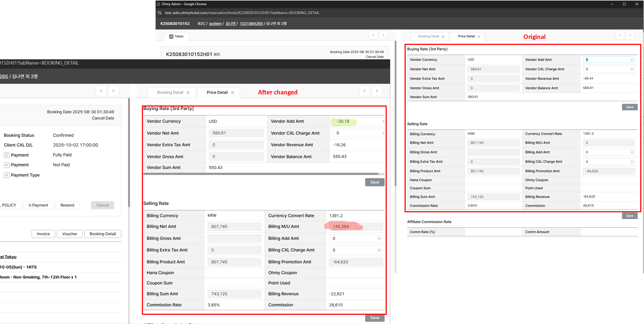
Task: Toggle the V Payment checkbox
Action: pos(7,165)
